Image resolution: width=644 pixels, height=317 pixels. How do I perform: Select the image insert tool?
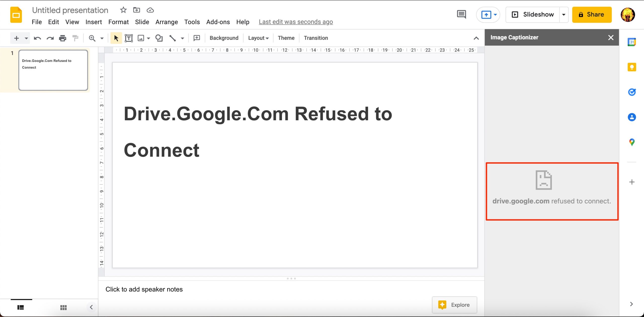pyautogui.click(x=142, y=38)
